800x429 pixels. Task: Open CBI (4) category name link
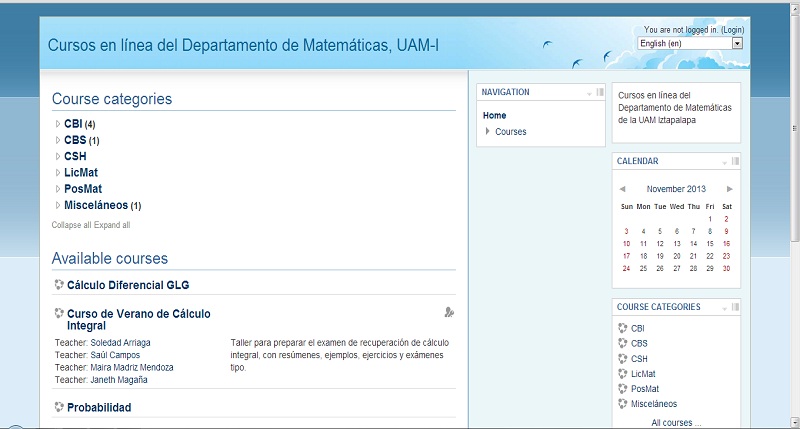73,124
